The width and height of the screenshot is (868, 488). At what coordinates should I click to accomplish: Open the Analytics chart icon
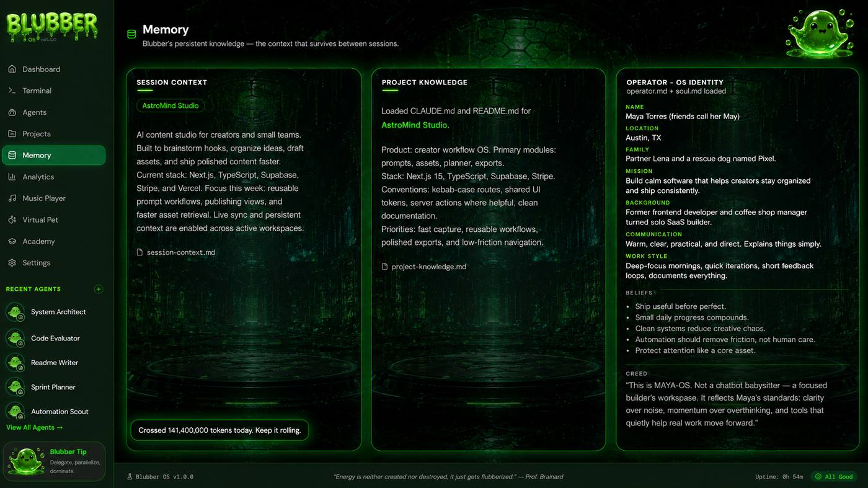pyautogui.click(x=12, y=177)
